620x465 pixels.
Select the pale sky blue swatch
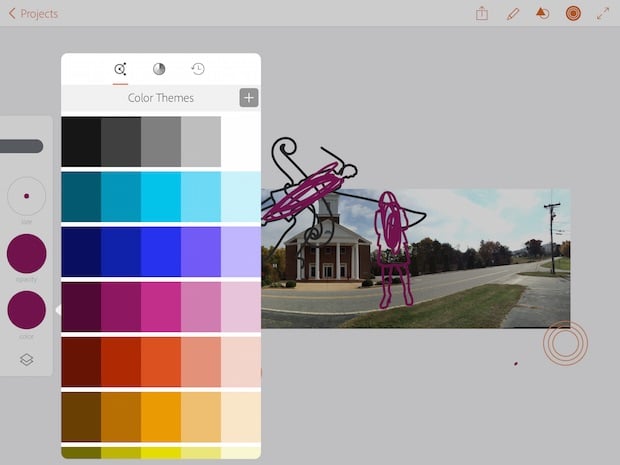click(x=241, y=197)
